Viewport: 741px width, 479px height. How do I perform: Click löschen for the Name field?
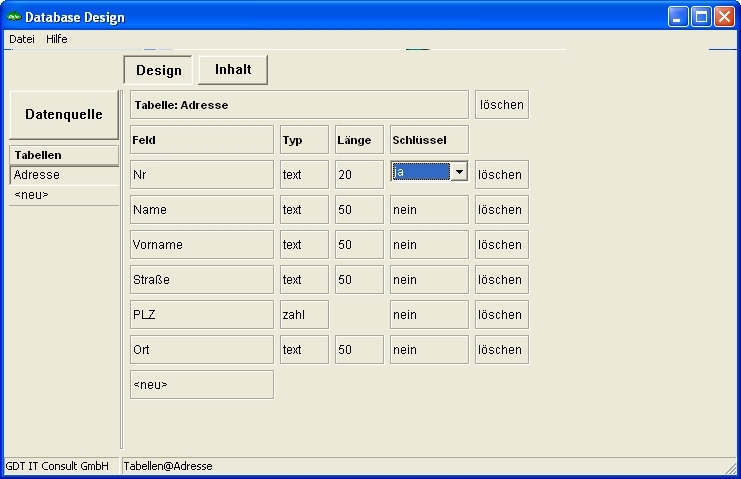point(501,210)
